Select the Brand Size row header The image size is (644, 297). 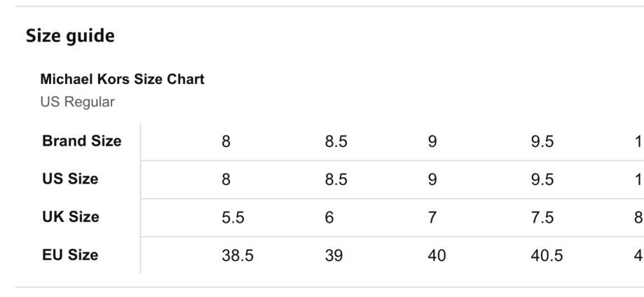point(82,141)
